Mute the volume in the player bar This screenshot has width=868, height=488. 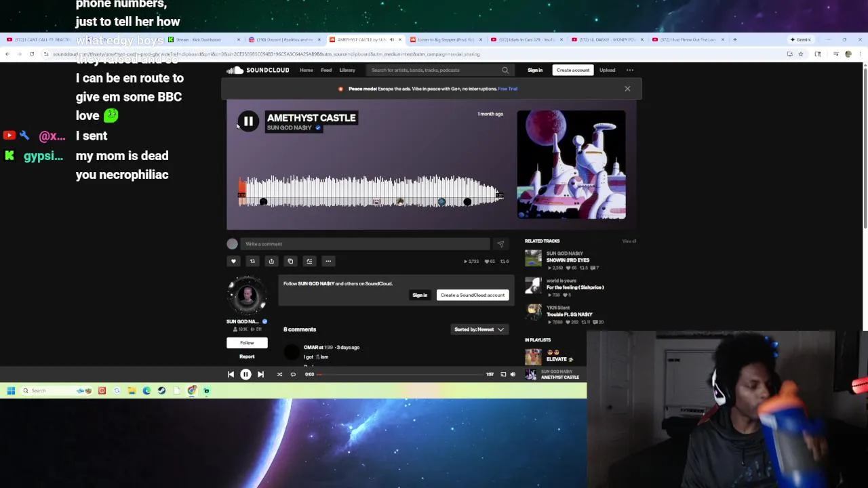click(513, 374)
